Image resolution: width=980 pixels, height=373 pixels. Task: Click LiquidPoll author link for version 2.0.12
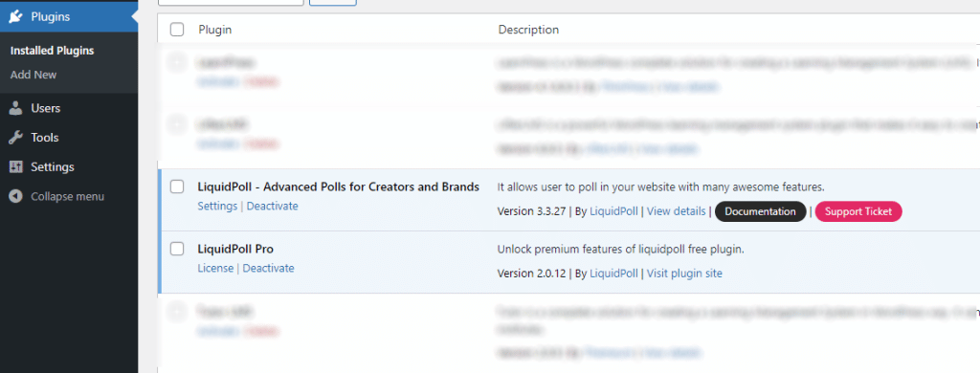click(613, 273)
